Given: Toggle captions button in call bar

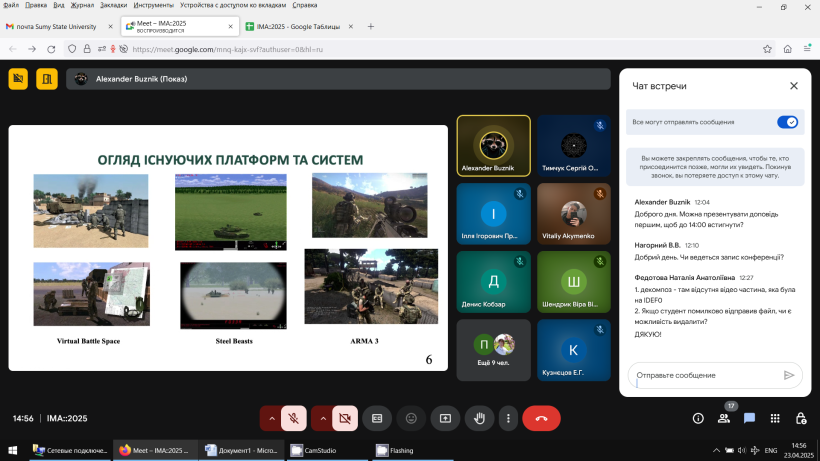Looking at the screenshot, I should (377, 418).
